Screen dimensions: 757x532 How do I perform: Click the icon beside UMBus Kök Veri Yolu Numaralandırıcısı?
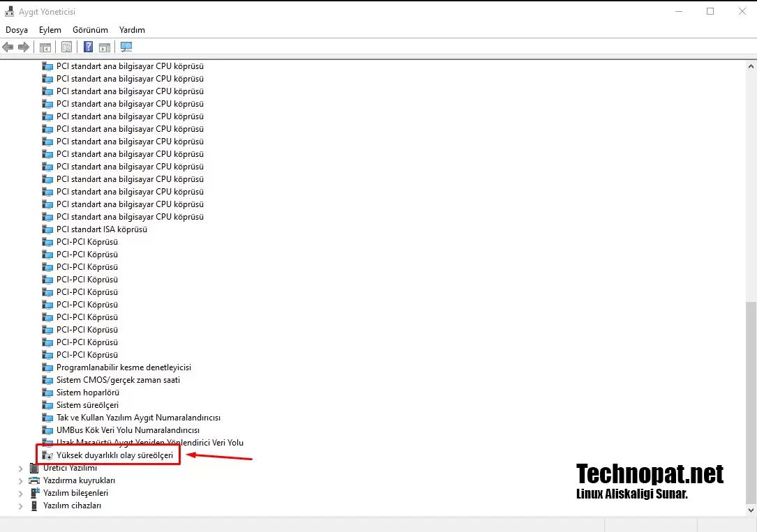click(x=47, y=430)
